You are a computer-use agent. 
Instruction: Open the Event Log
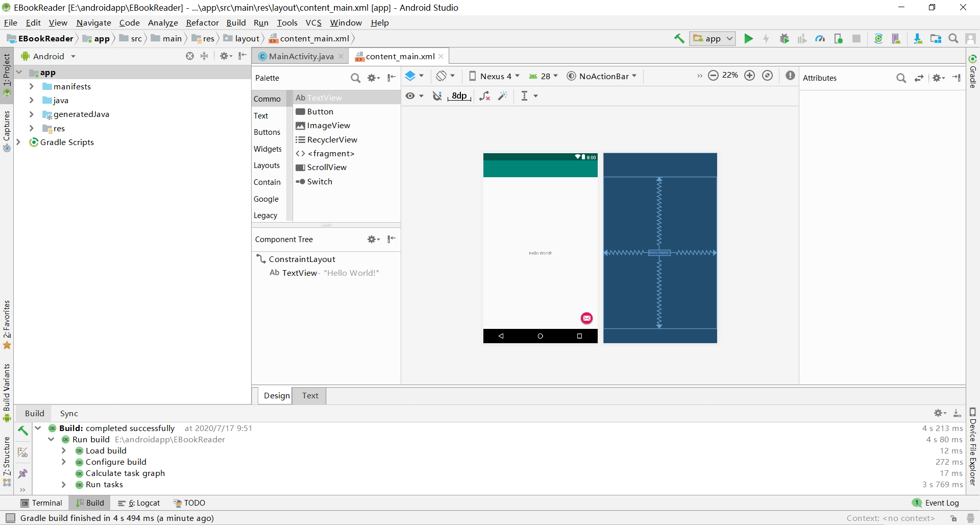pos(936,503)
